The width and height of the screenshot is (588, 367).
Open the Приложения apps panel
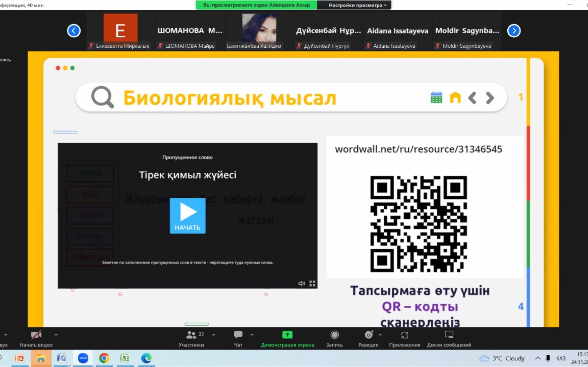click(x=404, y=335)
